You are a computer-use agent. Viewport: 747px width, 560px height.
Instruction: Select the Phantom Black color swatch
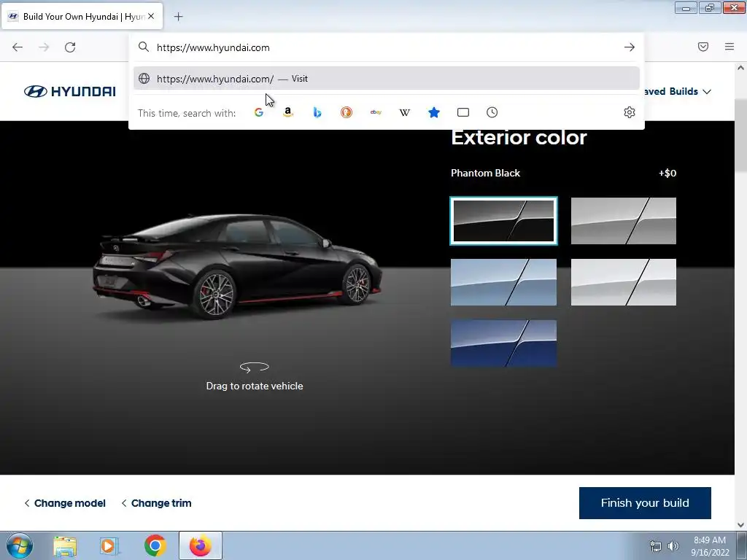click(x=503, y=221)
